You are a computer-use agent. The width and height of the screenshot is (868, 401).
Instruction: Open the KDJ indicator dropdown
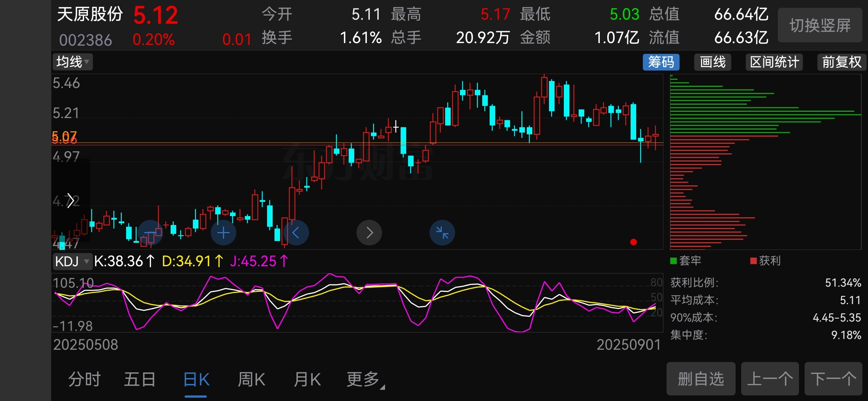[72, 261]
